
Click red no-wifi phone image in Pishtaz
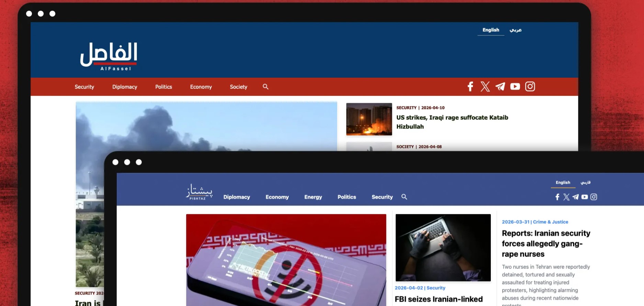pos(286,260)
